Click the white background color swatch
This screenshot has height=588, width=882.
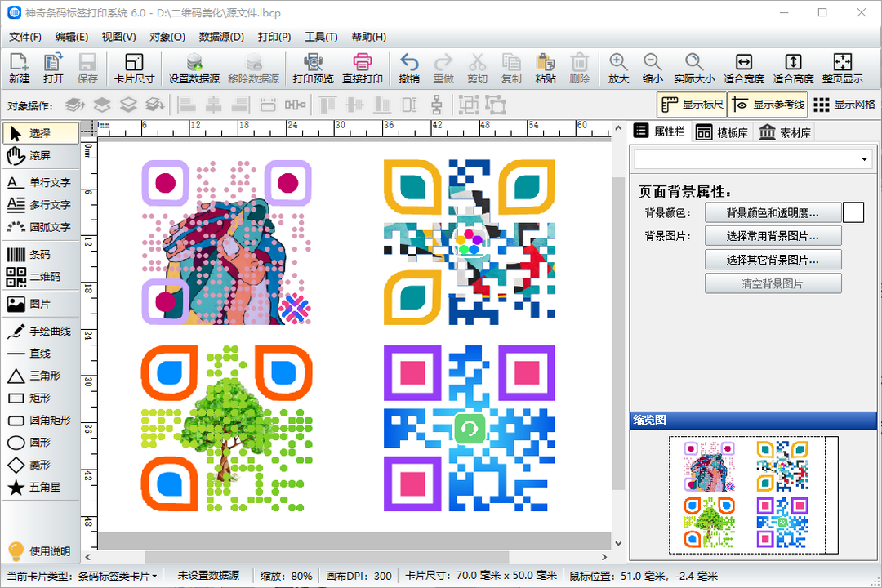[853, 212]
